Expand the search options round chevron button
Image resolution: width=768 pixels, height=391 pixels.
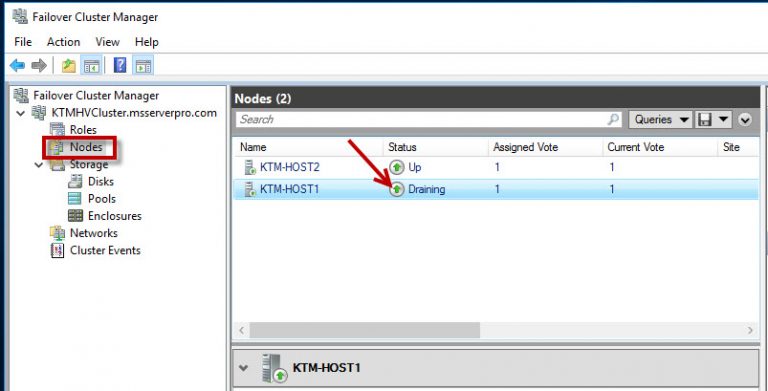click(x=744, y=120)
